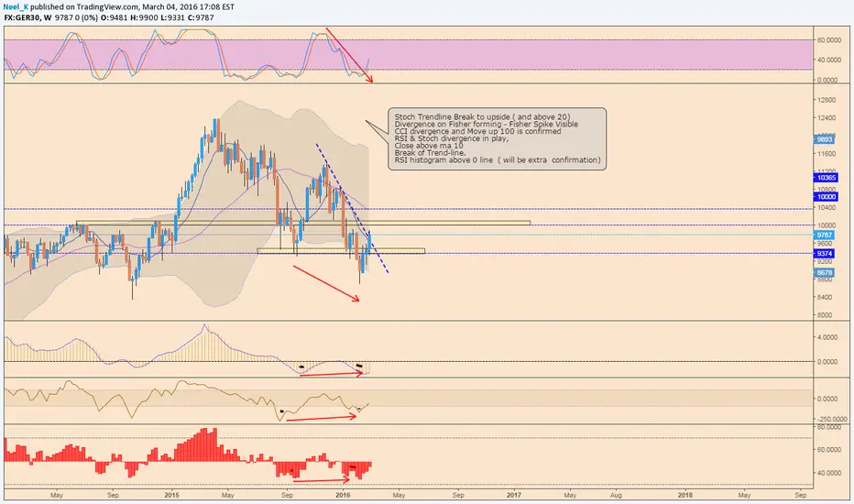854x504 pixels.
Task: Select 'CCI divergence and Move up 100' line
Action: tap(477, 131)
